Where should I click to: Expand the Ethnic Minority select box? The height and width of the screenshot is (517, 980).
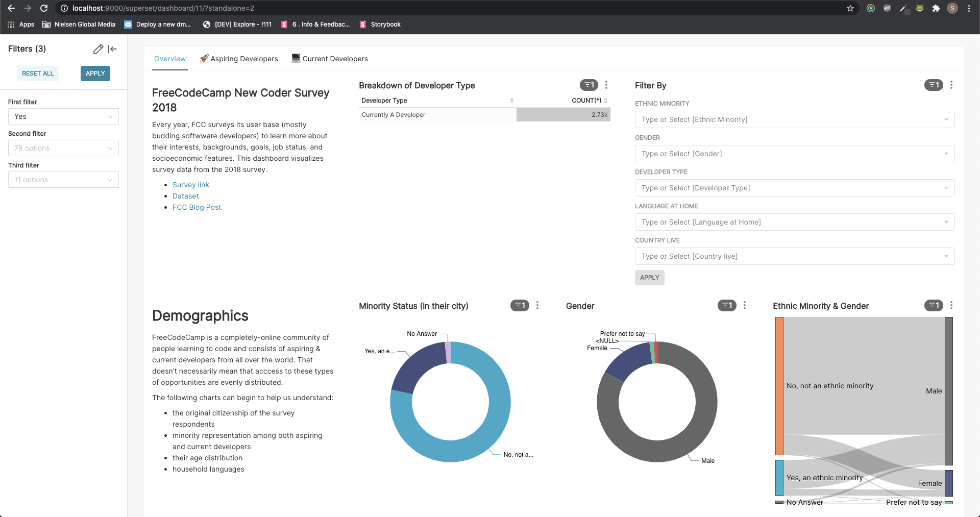click(x=795, y=119)
